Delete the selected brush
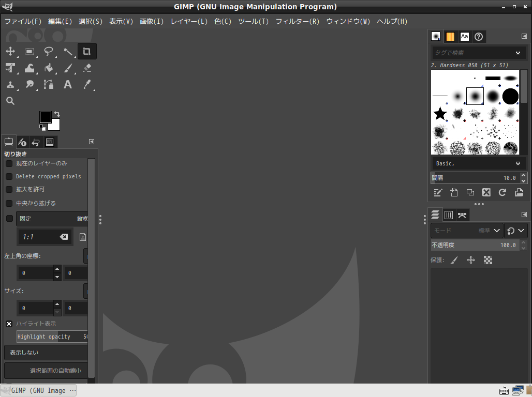Screen dimensions: 532x397 point(486,193)
